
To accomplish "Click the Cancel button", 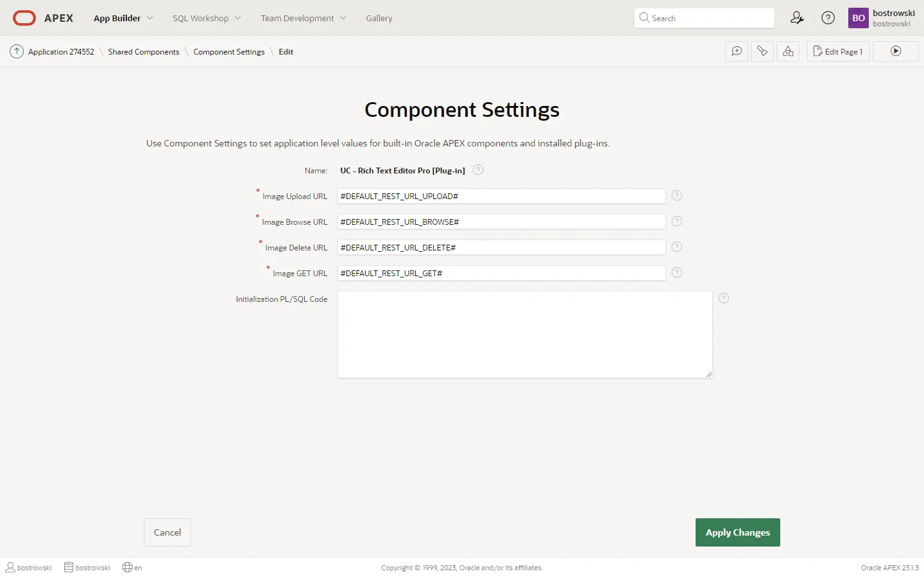I will [x=167, y=532].
